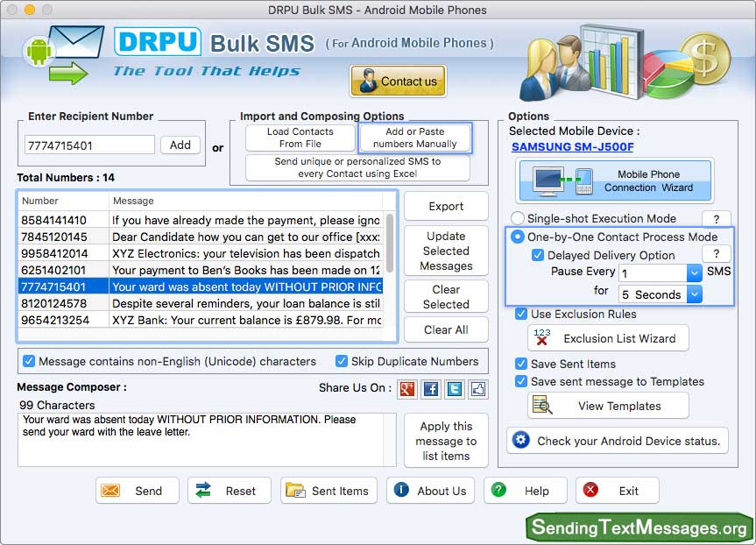Click the Twitter share icon

click(454, 389)
